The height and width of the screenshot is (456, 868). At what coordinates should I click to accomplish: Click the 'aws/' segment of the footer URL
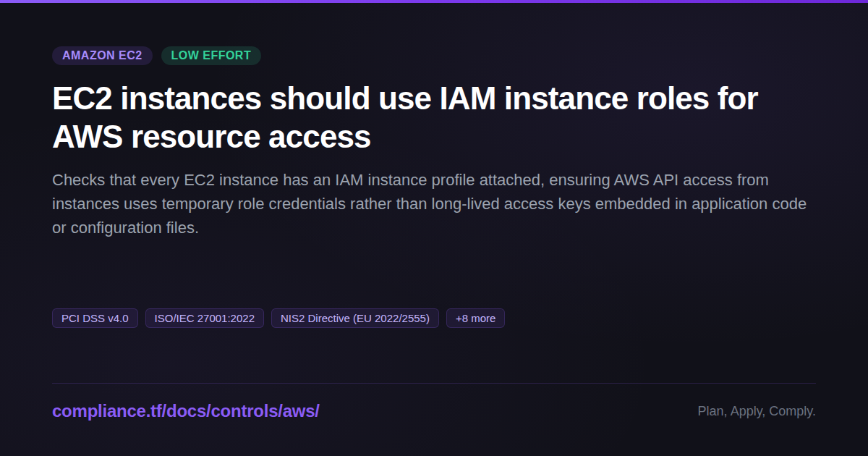(304, 411)
